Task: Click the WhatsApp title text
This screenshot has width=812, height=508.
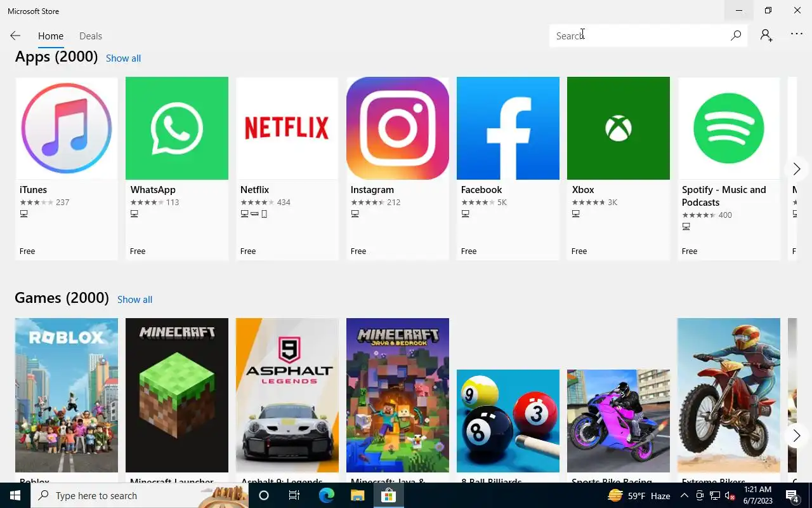Action: tap(153, 190)
